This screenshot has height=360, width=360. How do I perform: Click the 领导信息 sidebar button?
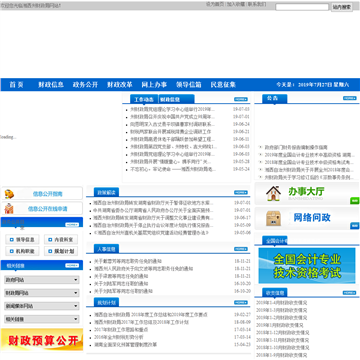point(22,239)
